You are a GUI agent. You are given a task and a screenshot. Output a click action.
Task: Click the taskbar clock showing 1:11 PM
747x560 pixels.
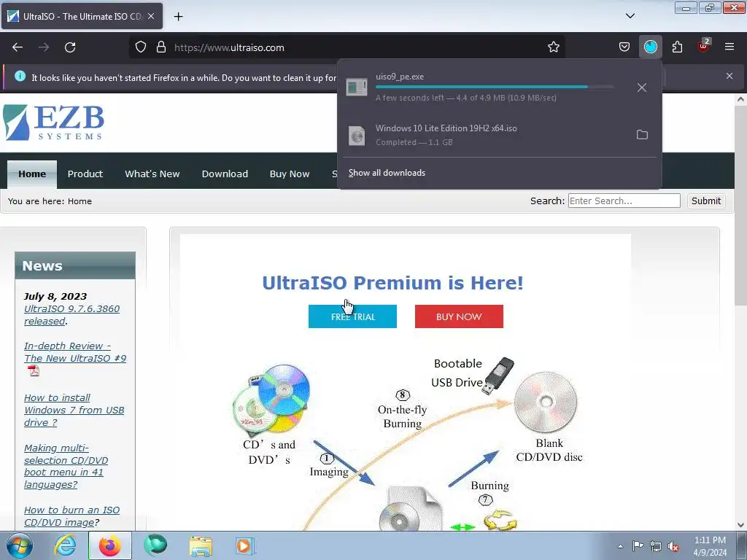710,546
